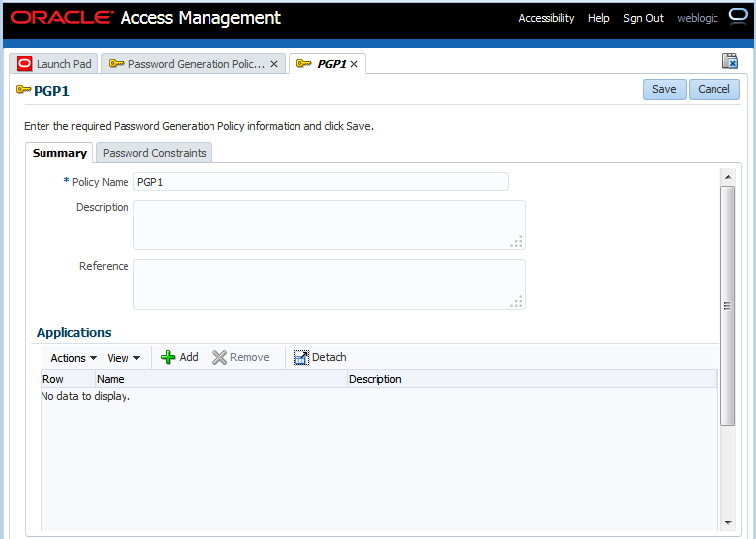
Task: Click inside the Reference text area
Action: pyautogui.click(x=329, y=285)
